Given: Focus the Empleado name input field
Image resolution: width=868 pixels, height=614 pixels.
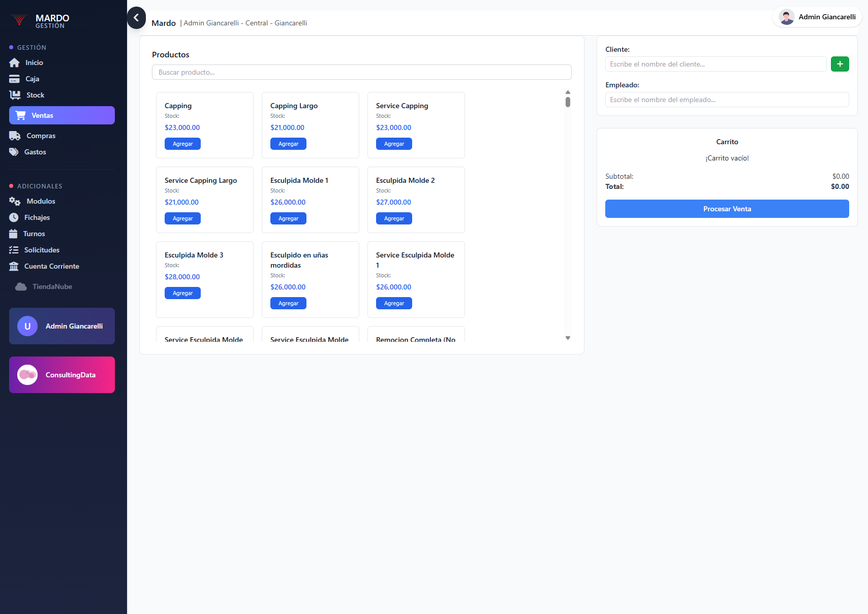Looking at the screenshot, I should [x=727, y=100].
